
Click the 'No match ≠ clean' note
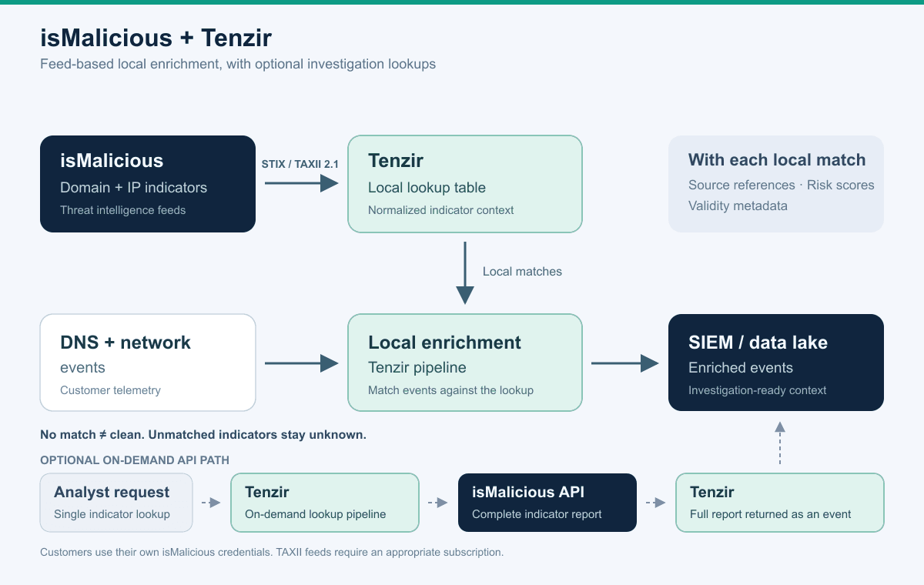(x=203, y=435)
